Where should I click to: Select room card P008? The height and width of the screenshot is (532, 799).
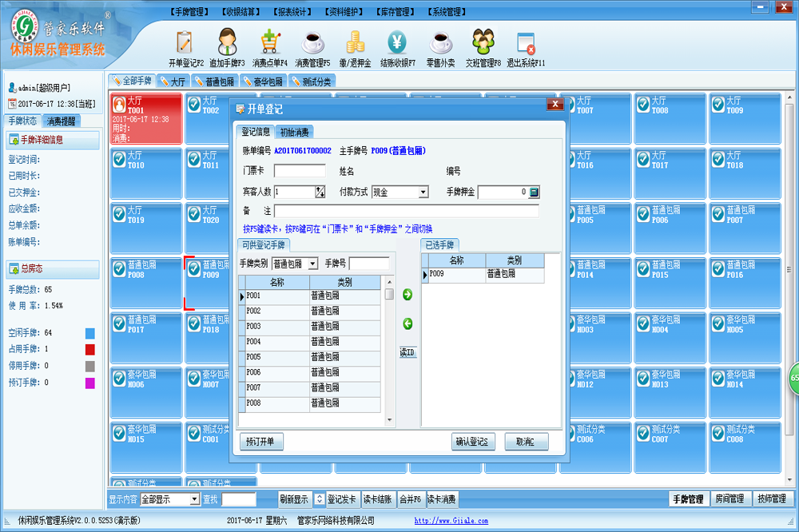pos(145,284)
